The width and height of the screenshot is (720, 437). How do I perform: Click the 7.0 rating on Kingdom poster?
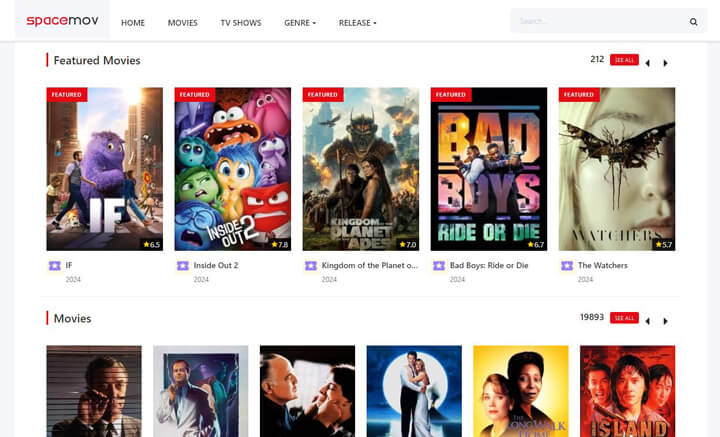coord(408,245)
